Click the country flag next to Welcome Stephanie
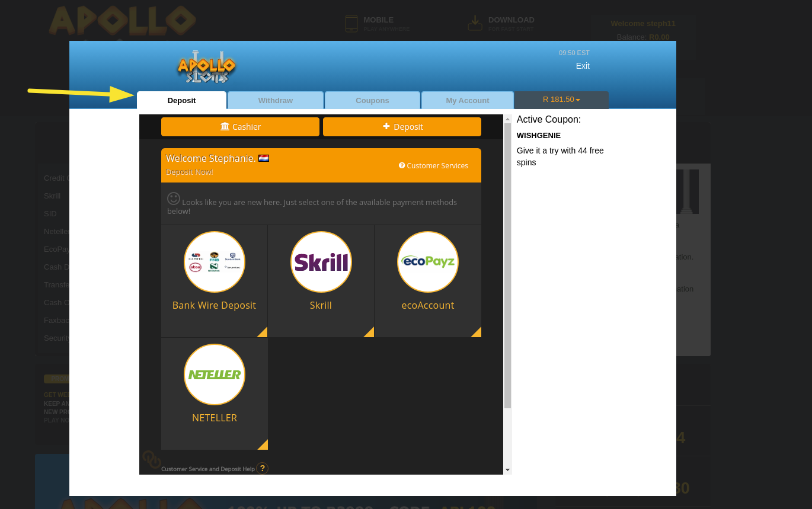 (264, 158)
